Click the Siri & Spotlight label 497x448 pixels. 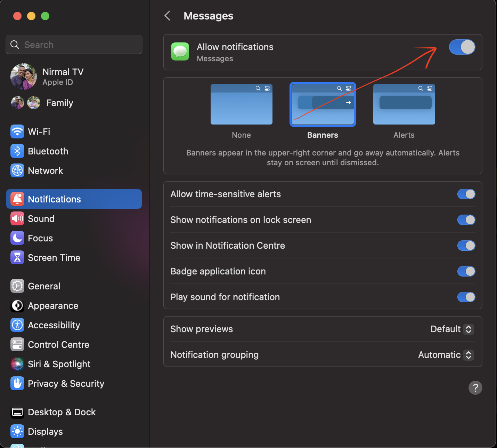pos(59,364)
